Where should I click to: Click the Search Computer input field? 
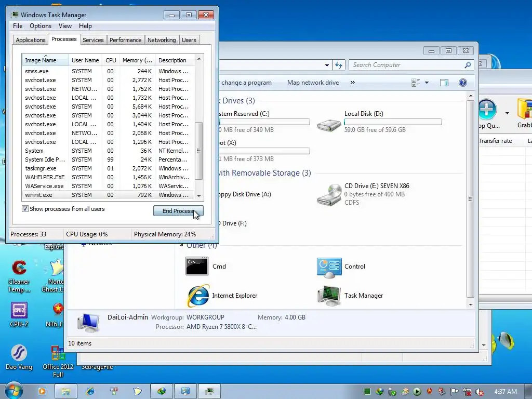click(407, 65)
